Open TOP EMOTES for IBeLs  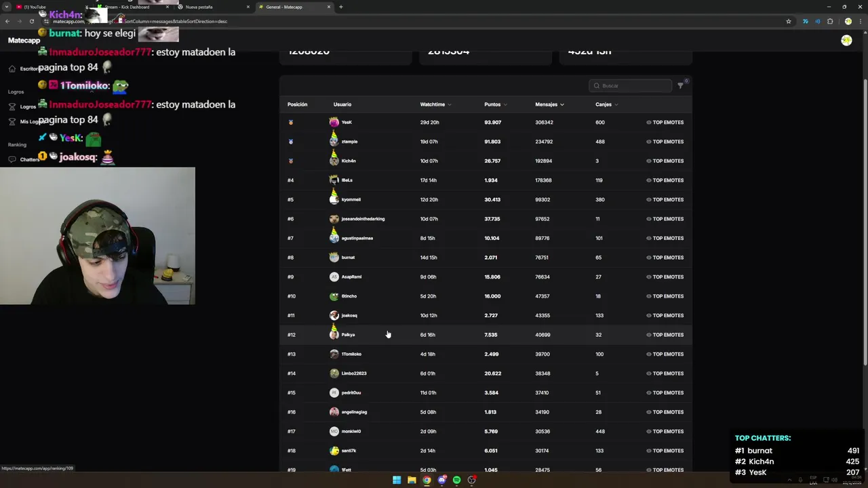tap(665, 180)
